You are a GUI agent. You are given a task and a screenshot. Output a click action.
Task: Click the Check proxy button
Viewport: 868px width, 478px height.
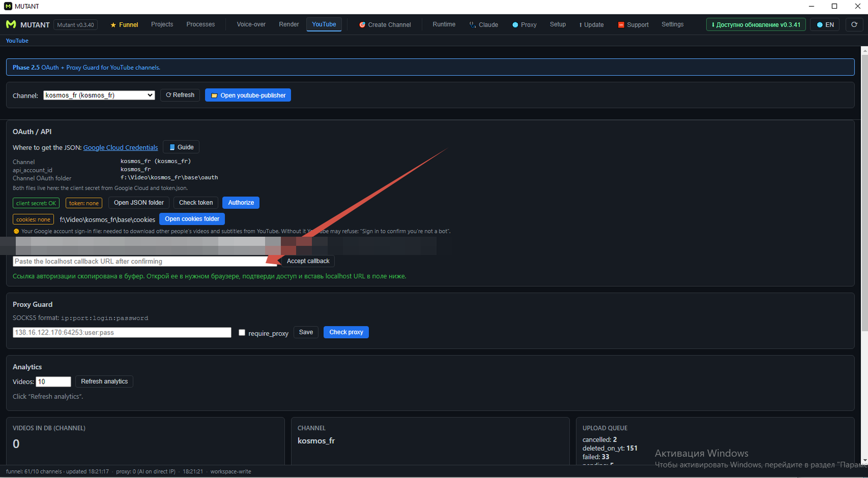click(346, 332)
